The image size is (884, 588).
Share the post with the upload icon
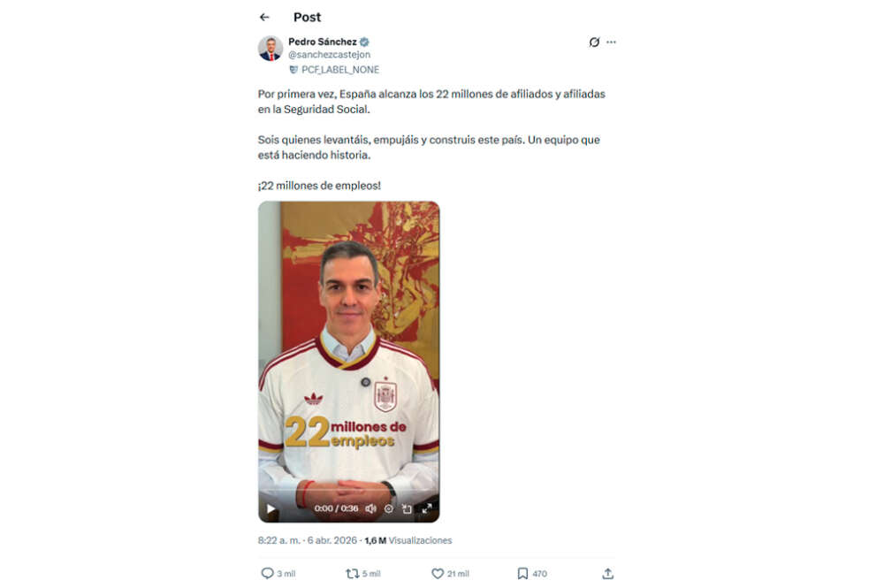[x=608, y=573]
